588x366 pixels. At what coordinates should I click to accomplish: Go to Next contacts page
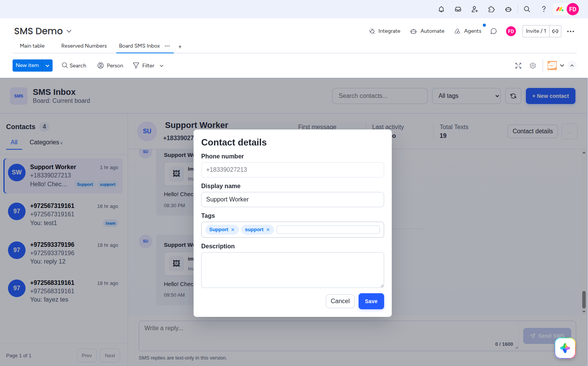(x=110, y=356)
